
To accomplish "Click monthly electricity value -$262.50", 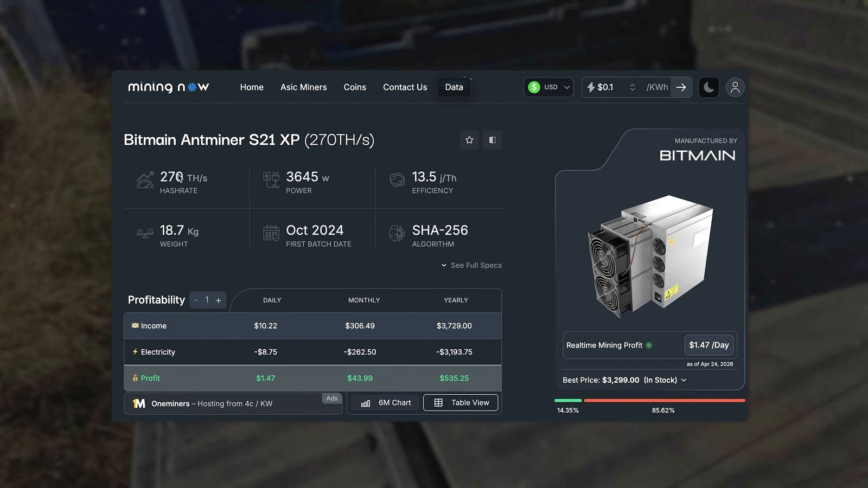I will 360,352.
